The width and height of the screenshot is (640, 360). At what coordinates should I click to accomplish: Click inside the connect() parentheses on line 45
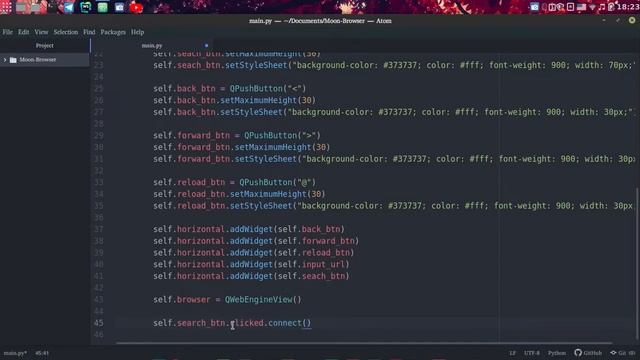click(307, 323)
